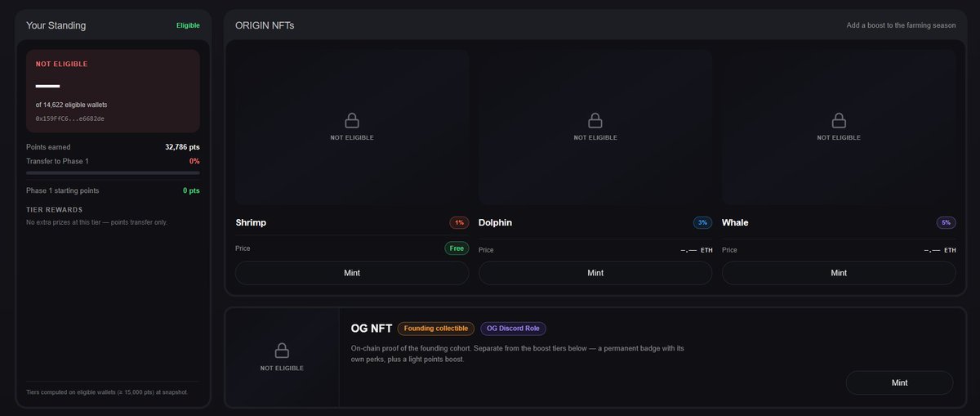Click the Points earned label

coord(49,147)
